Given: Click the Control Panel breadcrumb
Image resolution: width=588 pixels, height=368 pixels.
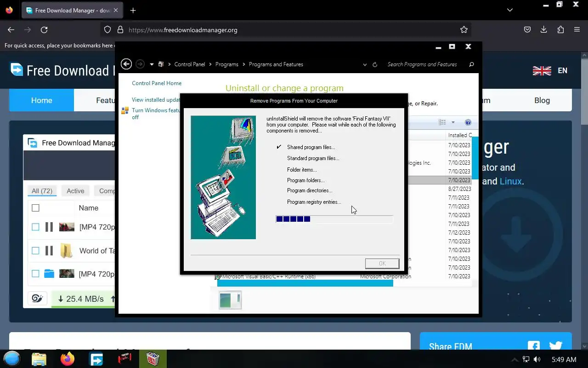Looking at the screenshot, I should [x=190, y=64].
